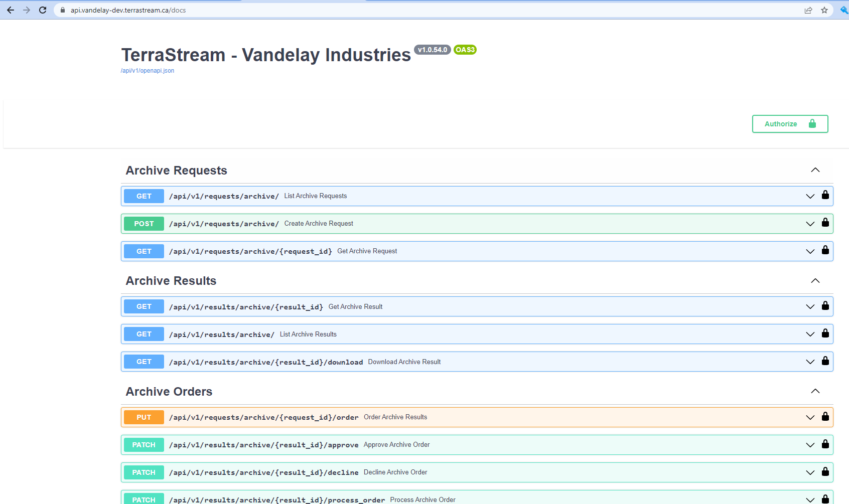Click path /api/v1/results/archive/{result_id}/download
Viewport: 849px width, 504px height.
pos(266,362)
